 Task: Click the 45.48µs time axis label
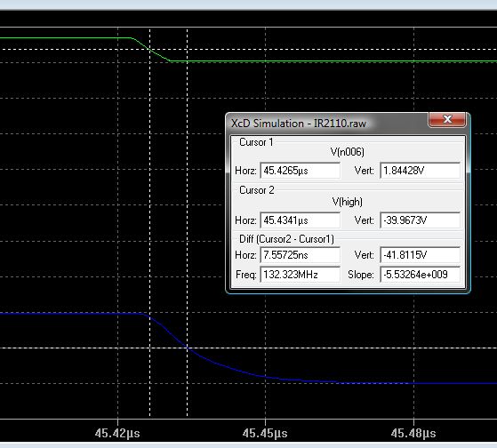413,433
